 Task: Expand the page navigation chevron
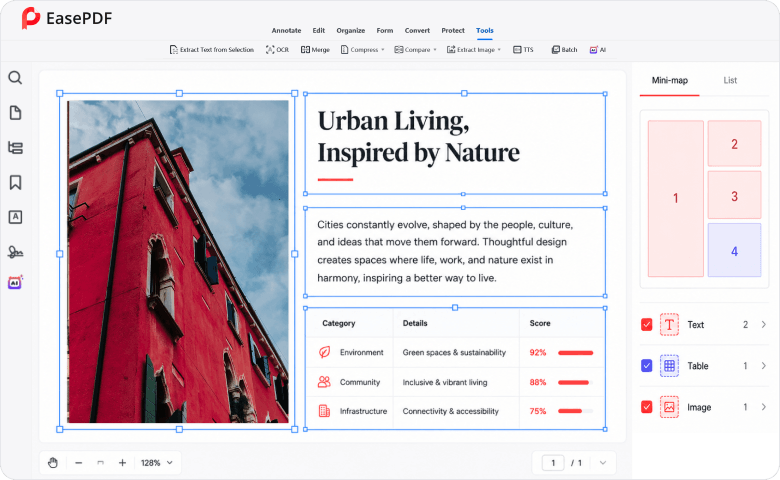click(603, 463)
